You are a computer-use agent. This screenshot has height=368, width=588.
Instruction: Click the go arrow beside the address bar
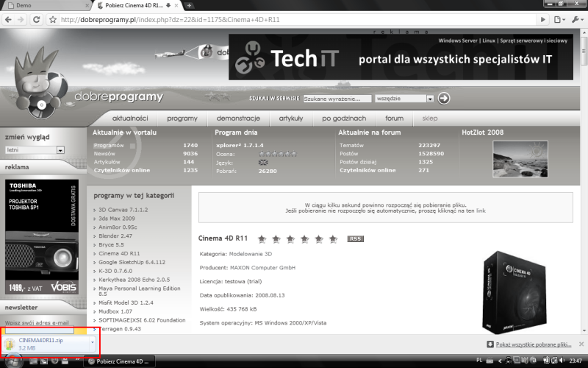pyautogui.click(x=542, y=20)
